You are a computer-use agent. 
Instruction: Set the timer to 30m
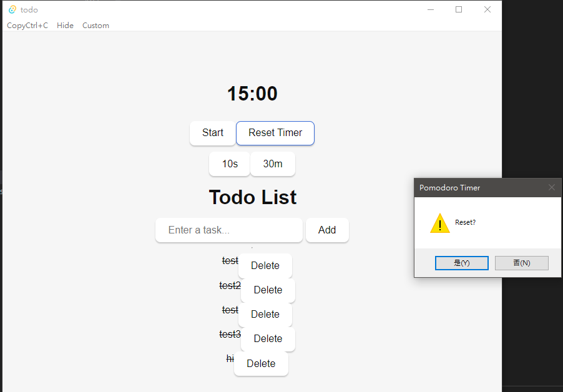(273, 164)
